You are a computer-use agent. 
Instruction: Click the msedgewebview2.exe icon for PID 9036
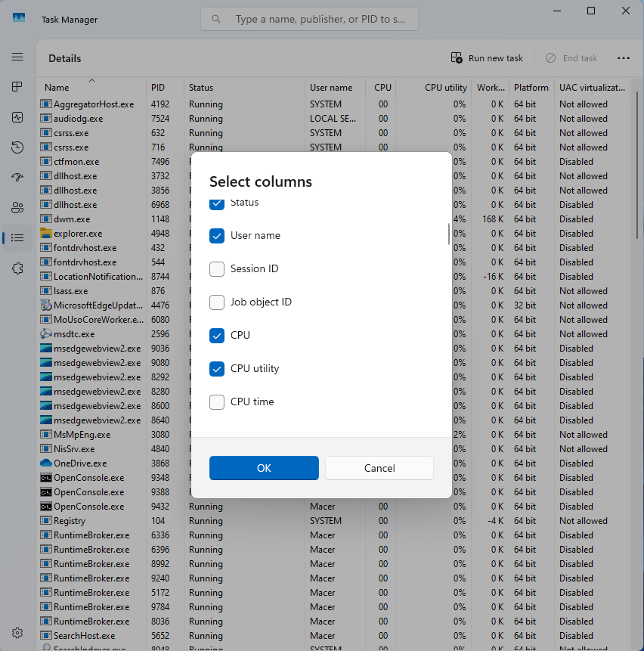(45, 349)
